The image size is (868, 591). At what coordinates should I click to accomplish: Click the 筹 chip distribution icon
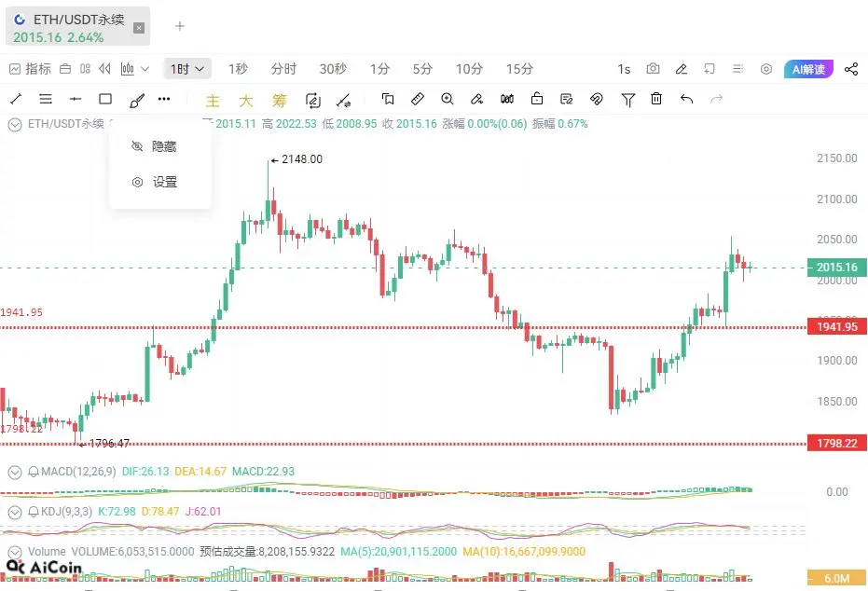[x=279, y=100]
